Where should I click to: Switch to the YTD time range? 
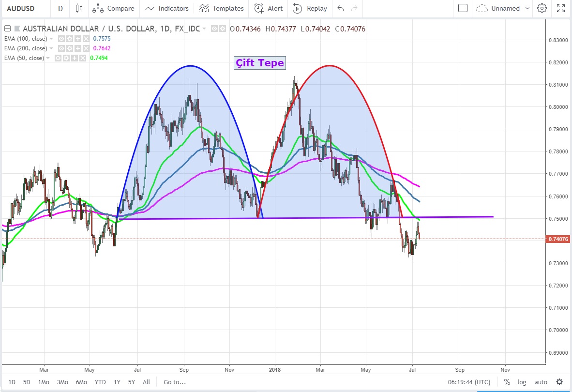pyautogui.click(x=100, y=382)
